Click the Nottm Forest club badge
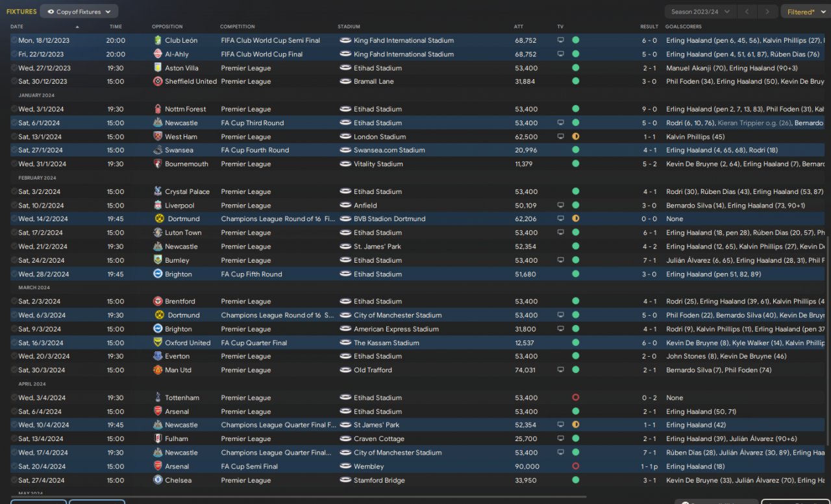Image resolution: width=831 pixels, height=504 pixels. click(158, 109)
